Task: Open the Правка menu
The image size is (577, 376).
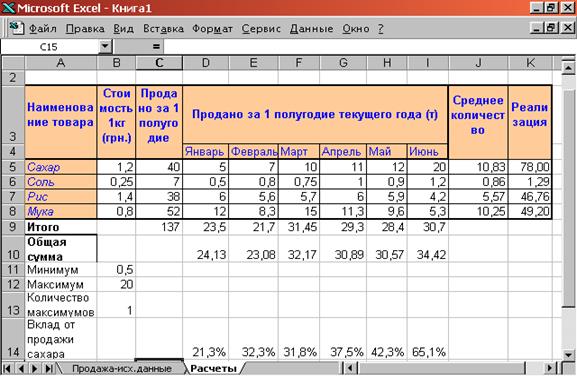Action: [x=85, y=29]
